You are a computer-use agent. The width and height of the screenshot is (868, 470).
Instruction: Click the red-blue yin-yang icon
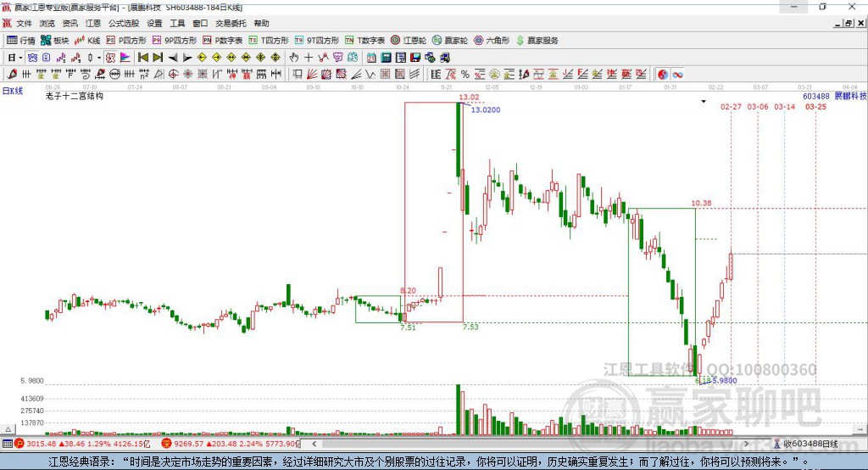663,75
